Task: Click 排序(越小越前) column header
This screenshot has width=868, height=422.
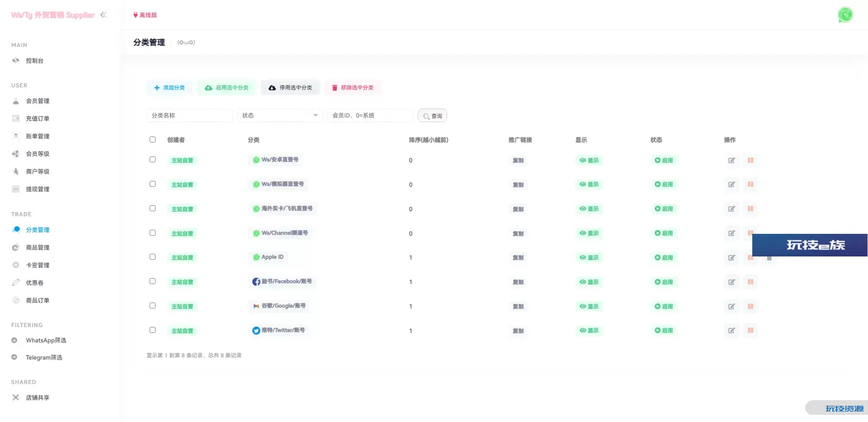Action: tap(429, 140)
